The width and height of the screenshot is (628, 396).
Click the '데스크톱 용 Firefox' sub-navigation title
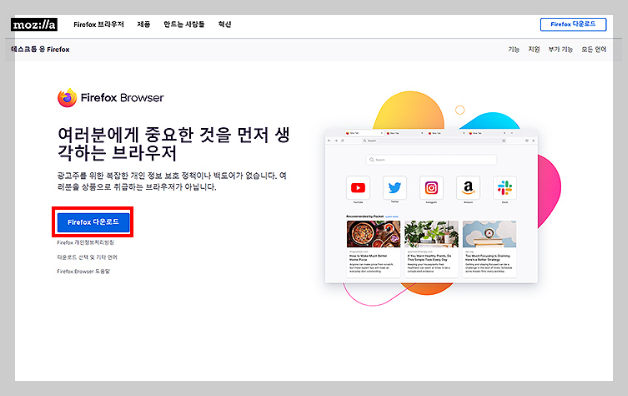(x=40, y=49)
